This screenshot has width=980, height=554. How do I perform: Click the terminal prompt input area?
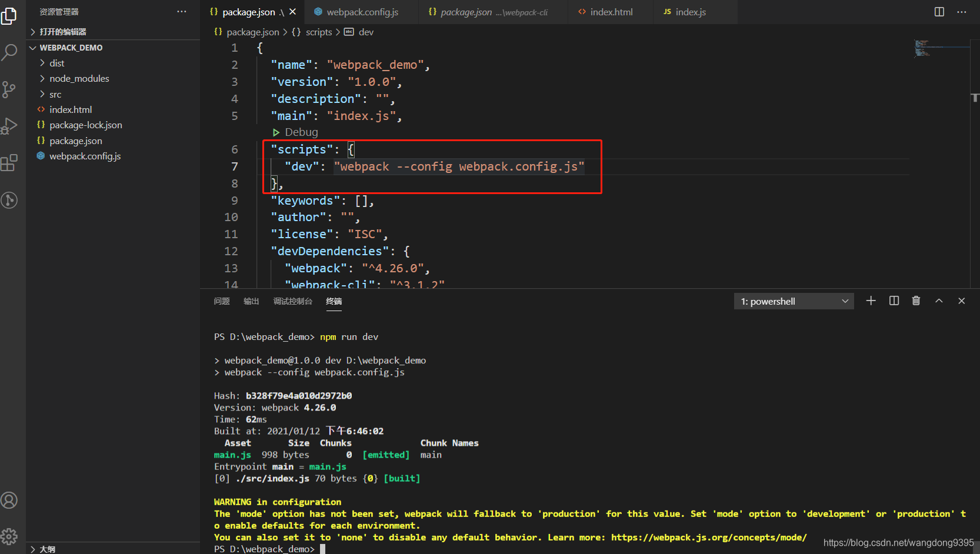[322, 549]
